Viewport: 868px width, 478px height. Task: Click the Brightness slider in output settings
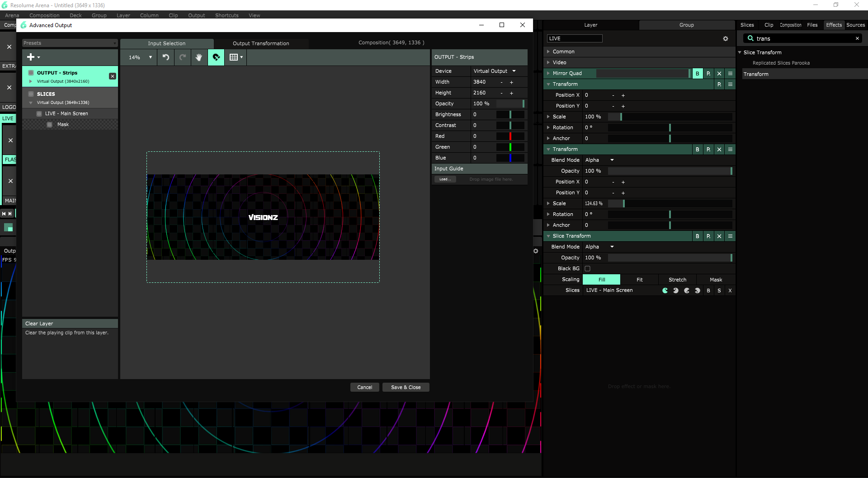coord(510,115)
